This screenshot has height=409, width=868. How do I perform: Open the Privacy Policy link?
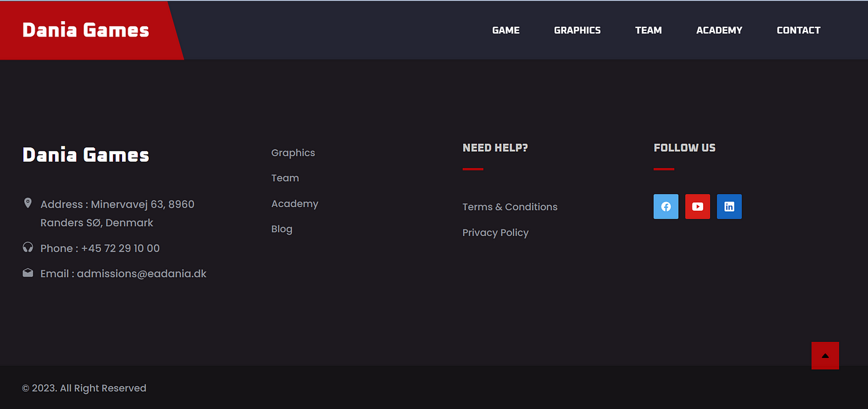point(495,233)
